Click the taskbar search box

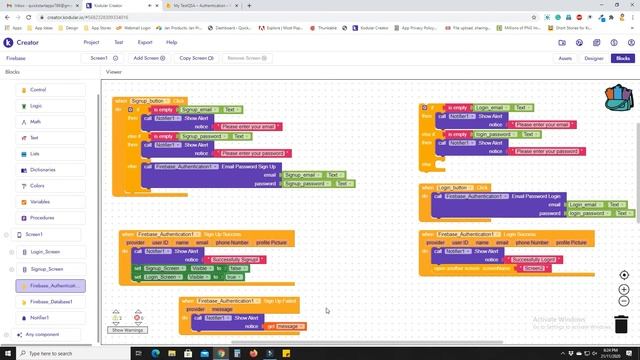pos(73,353)
